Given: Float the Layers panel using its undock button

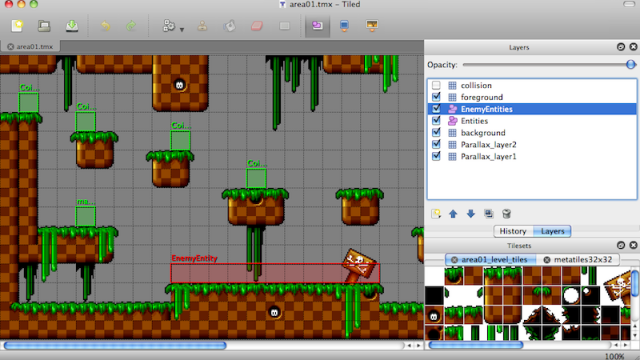Looking at the screenshot, I should point(621,47).
